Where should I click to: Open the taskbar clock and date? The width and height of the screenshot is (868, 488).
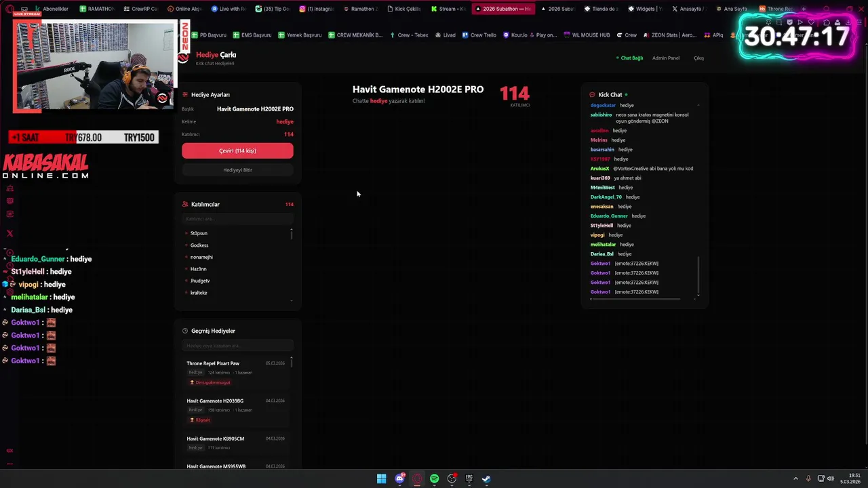850,479
